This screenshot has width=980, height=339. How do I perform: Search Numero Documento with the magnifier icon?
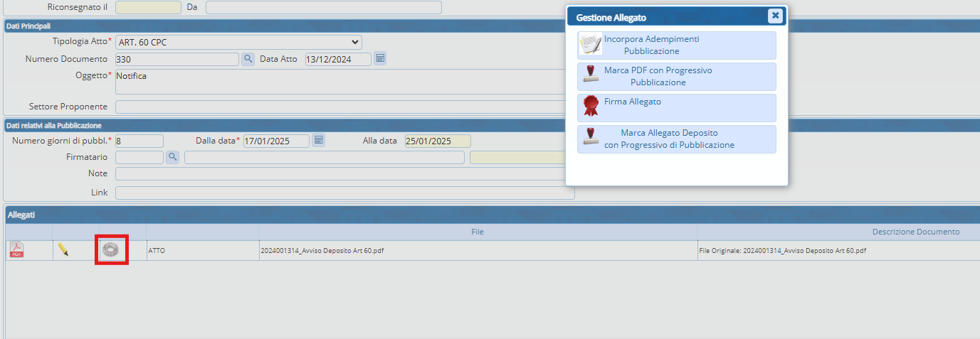[248, 59]
